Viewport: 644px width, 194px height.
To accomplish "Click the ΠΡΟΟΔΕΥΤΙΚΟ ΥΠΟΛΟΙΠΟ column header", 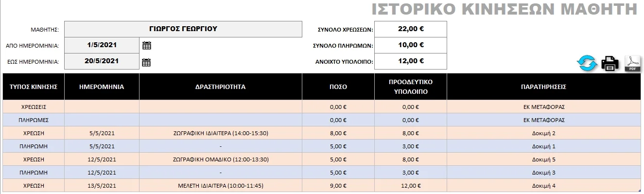I will pyautogui.click(x=411, y=87).
